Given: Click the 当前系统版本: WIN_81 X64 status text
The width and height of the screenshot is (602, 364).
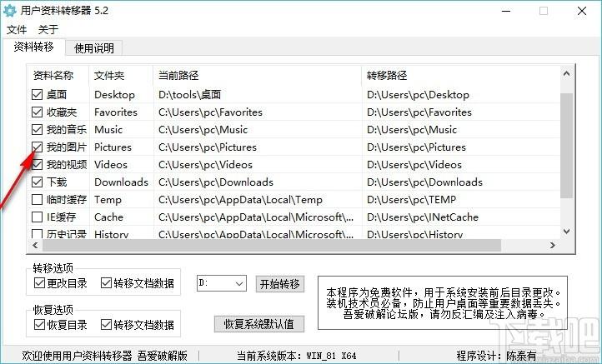Looking at the screenshot, I should [x=296, y=356].
